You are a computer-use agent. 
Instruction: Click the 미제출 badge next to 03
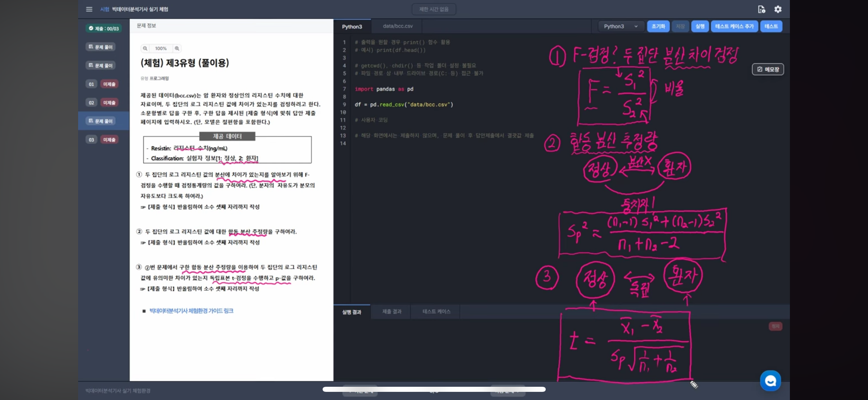109,139
